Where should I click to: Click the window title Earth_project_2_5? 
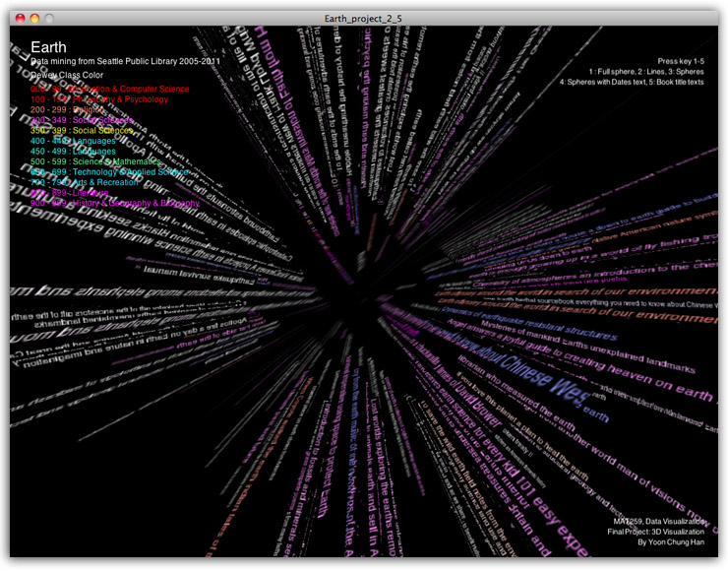[x=363, y=19]
